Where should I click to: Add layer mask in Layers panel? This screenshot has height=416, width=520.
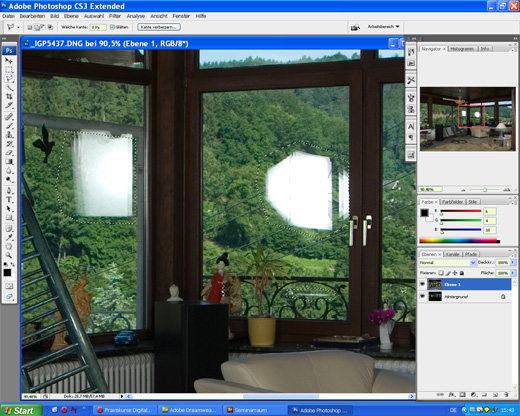(462, 395)
